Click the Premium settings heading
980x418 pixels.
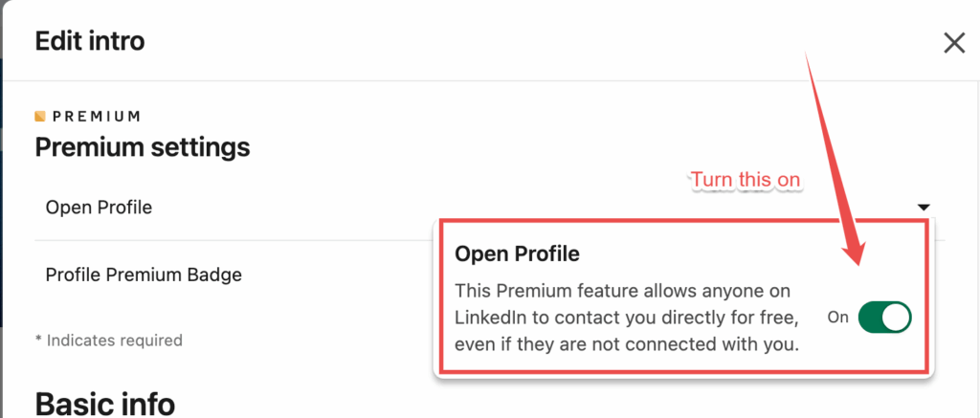[x=143, y=148]
